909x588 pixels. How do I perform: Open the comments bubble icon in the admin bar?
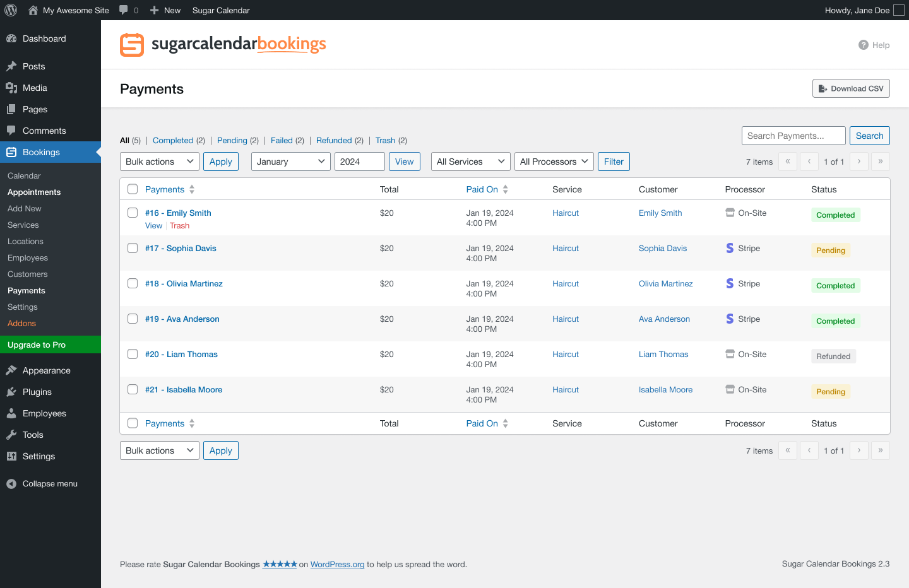122,9
